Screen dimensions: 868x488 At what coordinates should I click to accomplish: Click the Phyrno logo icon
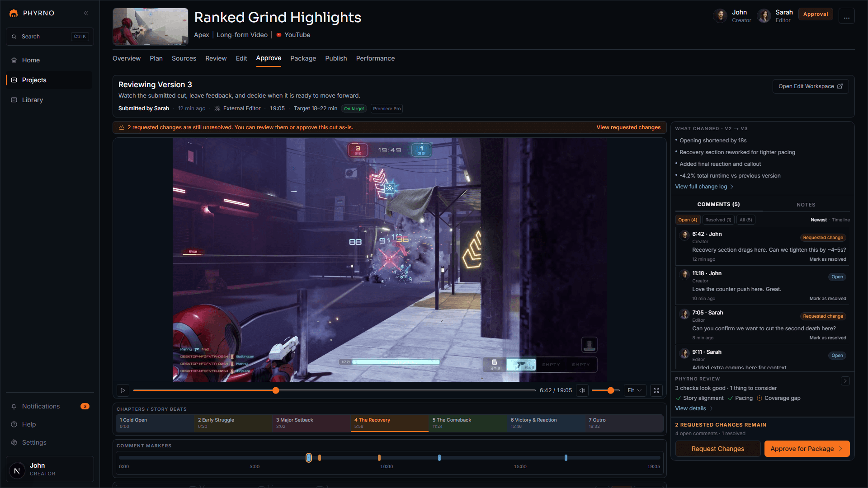click(x=14, y=13)
